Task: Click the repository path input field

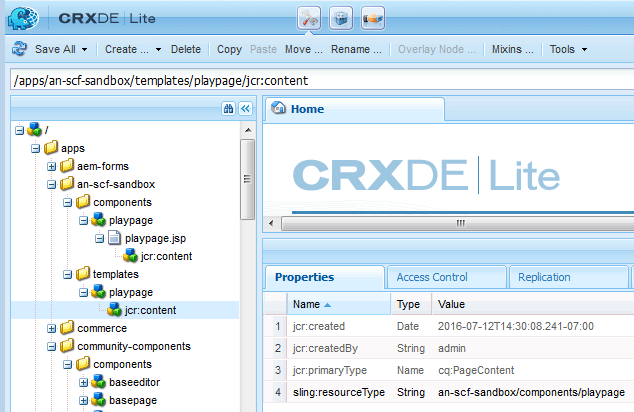Action: pyautogui.click(x=322, y=80)
